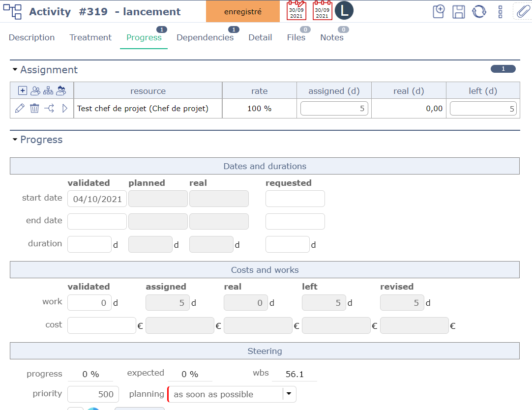Collapse the Assignment section
Viewport: 532px width, 410px height.
coord(15,70)
